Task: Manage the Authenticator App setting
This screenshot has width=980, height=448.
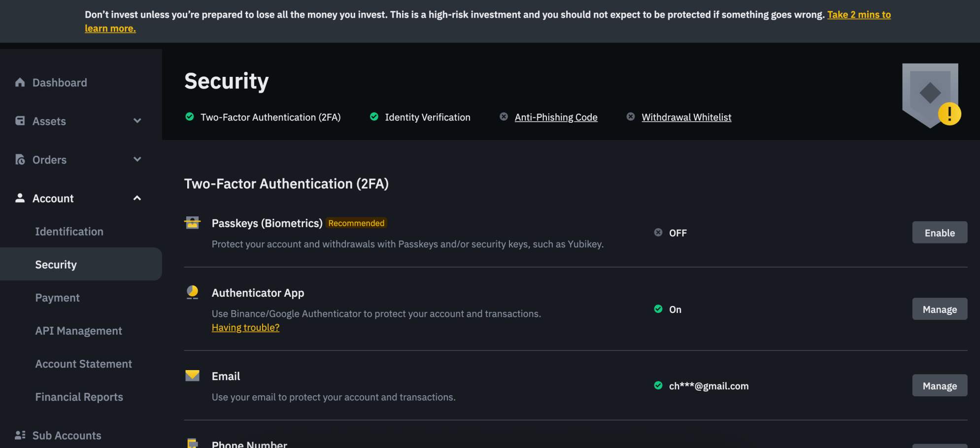Action: pos(940,309)
